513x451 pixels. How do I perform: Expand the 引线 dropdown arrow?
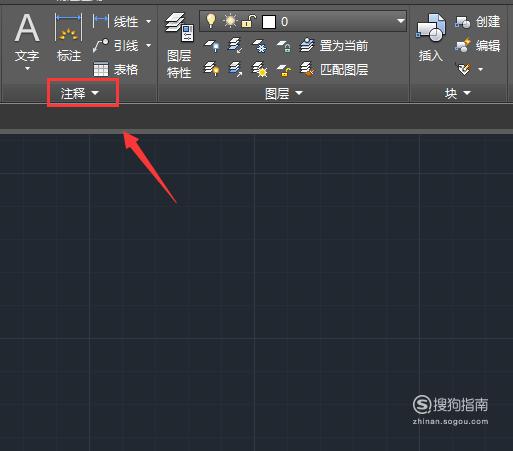click(x=149, y=45)
